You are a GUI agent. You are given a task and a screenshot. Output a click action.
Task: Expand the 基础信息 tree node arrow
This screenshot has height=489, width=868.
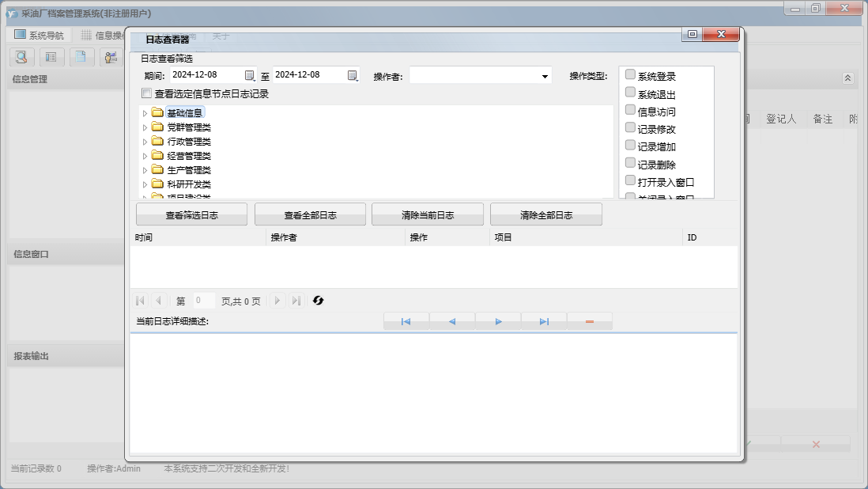tap(145, 113)
